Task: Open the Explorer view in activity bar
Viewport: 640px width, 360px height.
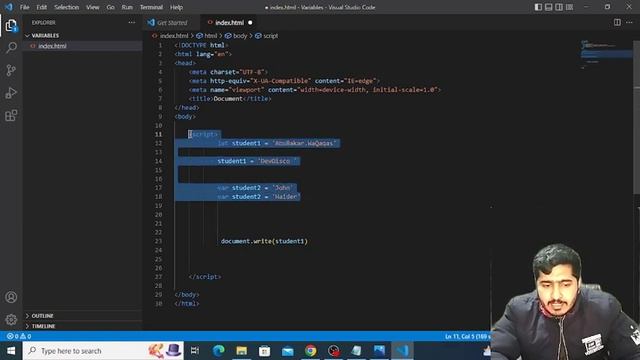Action: pyautogui.click(x=11, y=25)
